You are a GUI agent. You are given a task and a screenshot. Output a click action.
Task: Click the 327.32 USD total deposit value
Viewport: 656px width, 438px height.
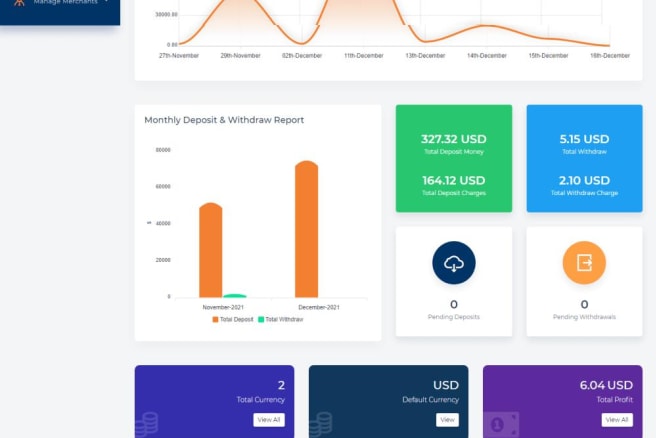[x=454, y=139]
